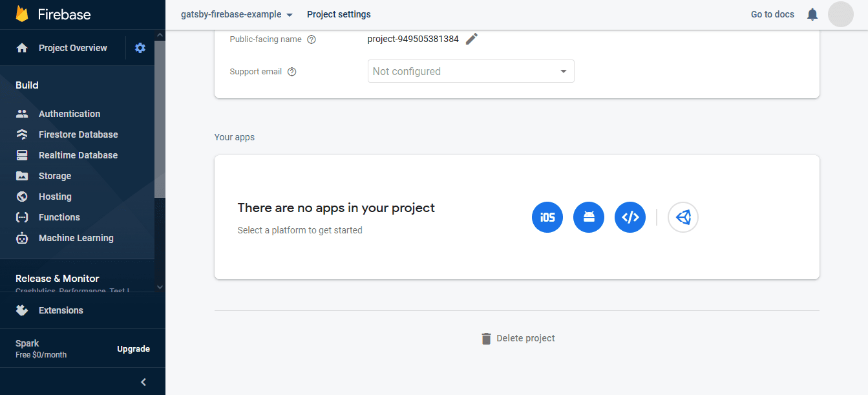Click the sidebar scrollbar thumb
Image resolution: width=868 pixels, height=395 pixels.
160,118
